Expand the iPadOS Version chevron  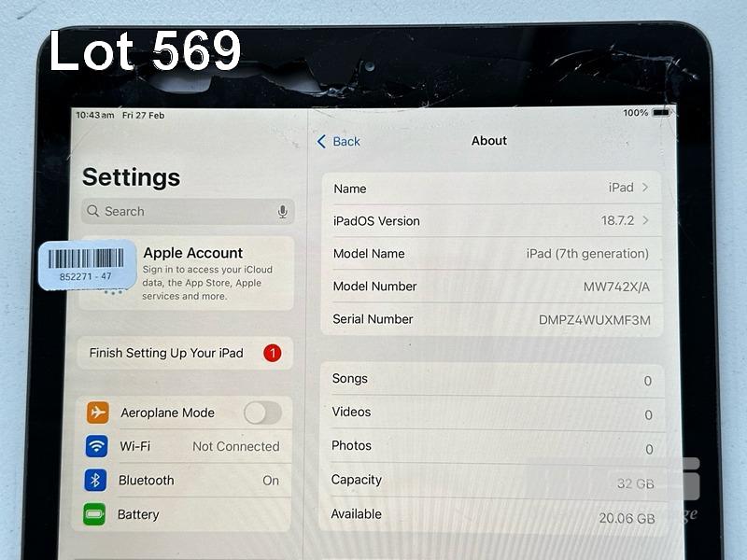[x=645, y=220]
